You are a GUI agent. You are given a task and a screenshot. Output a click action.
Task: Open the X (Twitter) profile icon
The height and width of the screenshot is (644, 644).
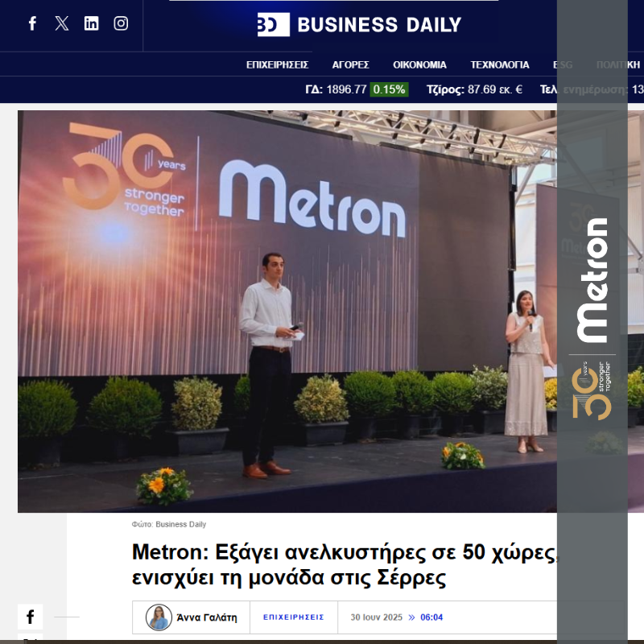[x=62, y=23]
